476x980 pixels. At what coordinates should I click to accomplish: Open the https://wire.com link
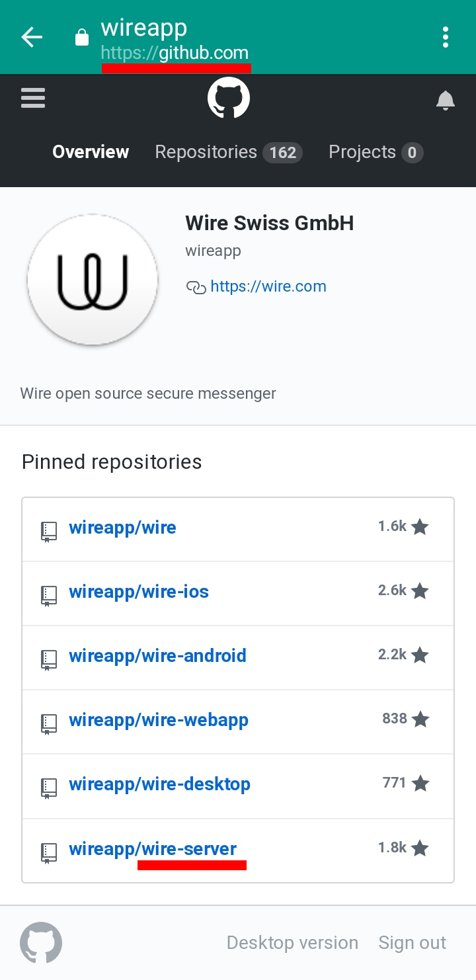point(268,286)
